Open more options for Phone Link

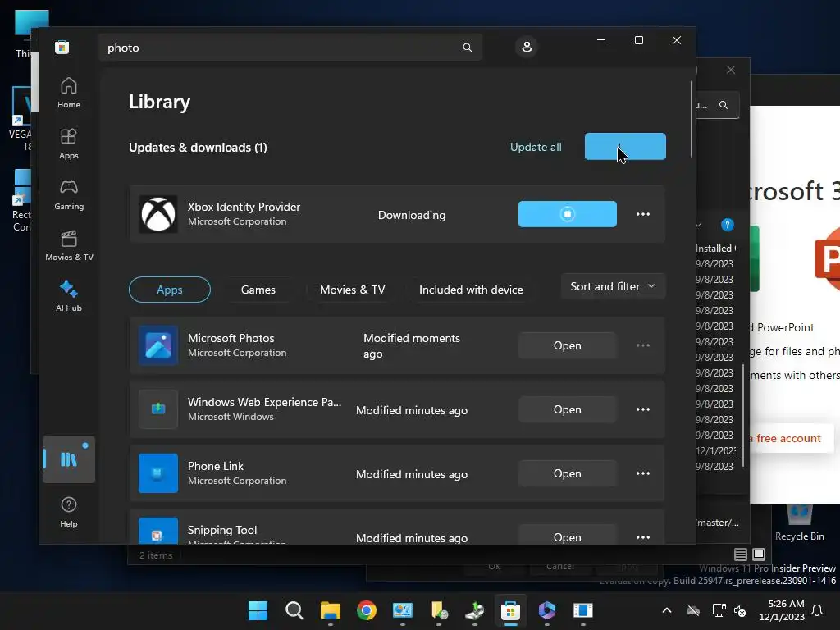pyautogui.click(x=643, y=473)
